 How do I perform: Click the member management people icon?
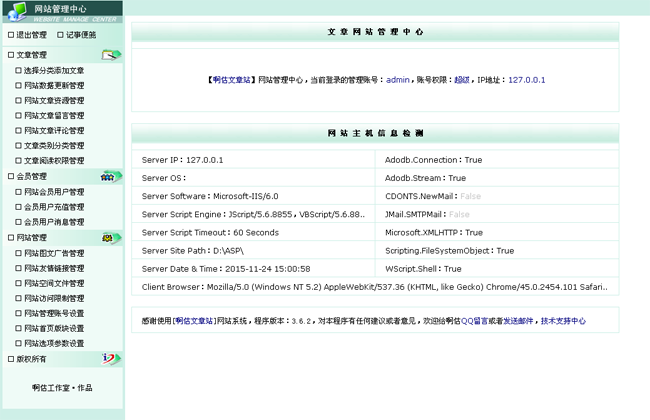pos(111,176)
